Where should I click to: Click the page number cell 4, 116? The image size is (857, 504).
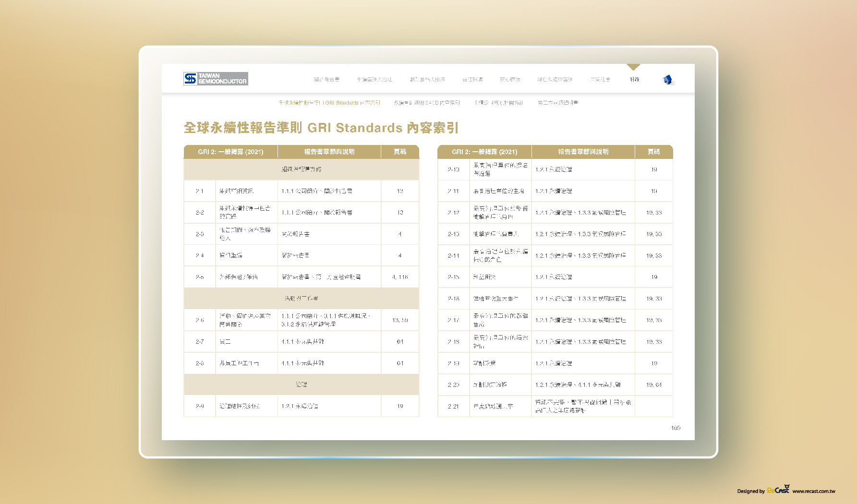400,277
